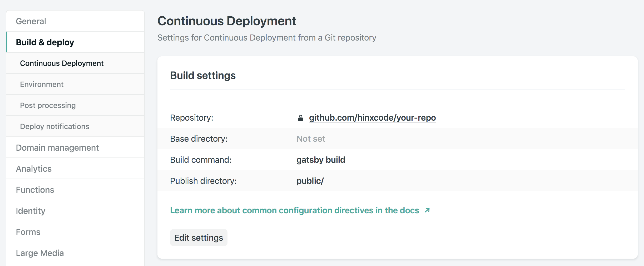Select Forms in the settings sidebar

tap(28, 232)
